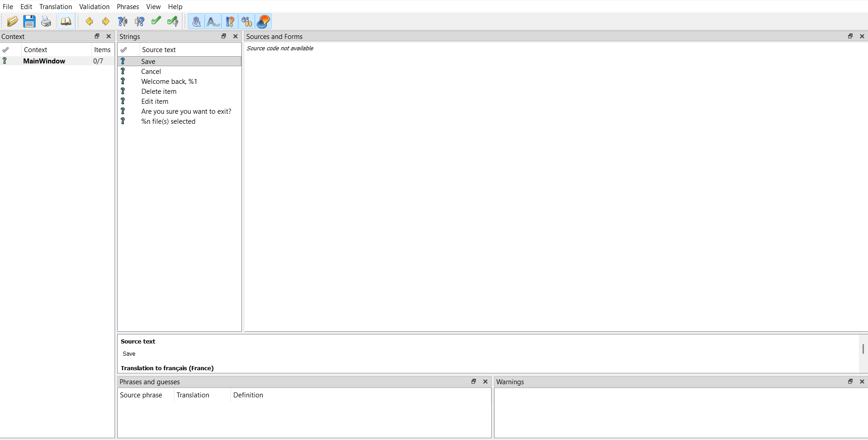868x440 pixels.
Task: Float the Phrases and guesses panel
Action: [474, 382]
